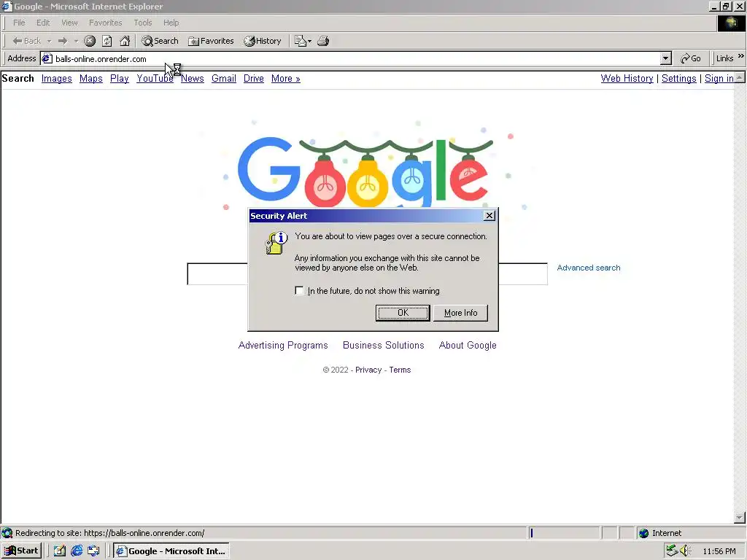This screenshot has height=560, width=747.
Task: Click the IE throbber globe logo
Action: (x=731, y=23)
